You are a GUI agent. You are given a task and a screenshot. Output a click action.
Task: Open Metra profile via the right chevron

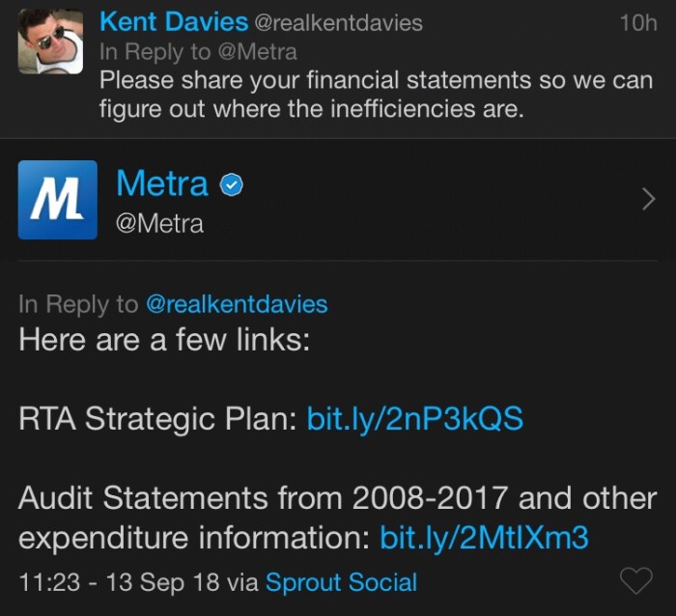click(x=648, y=200)
